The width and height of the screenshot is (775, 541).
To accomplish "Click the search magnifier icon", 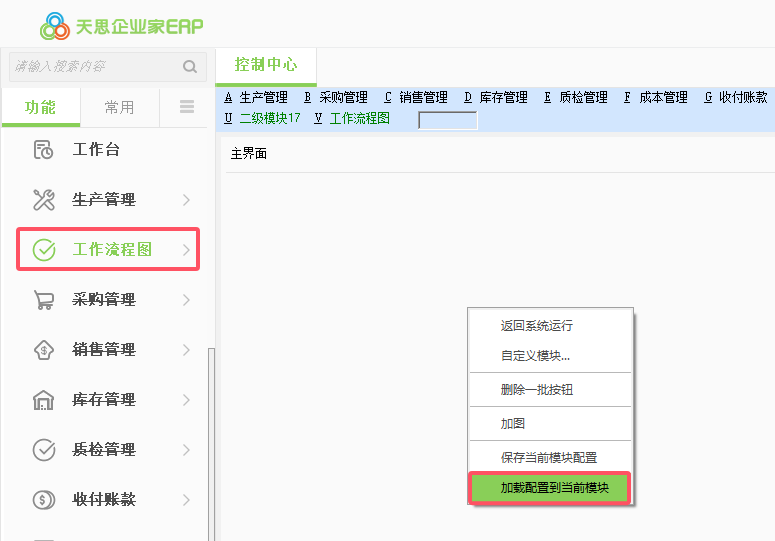I will [190, 67].
